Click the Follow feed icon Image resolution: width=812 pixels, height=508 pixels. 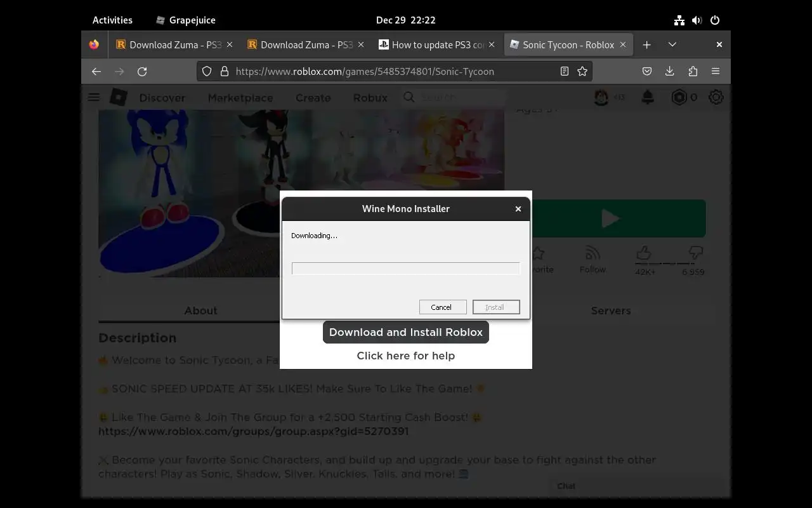(593, 253)
